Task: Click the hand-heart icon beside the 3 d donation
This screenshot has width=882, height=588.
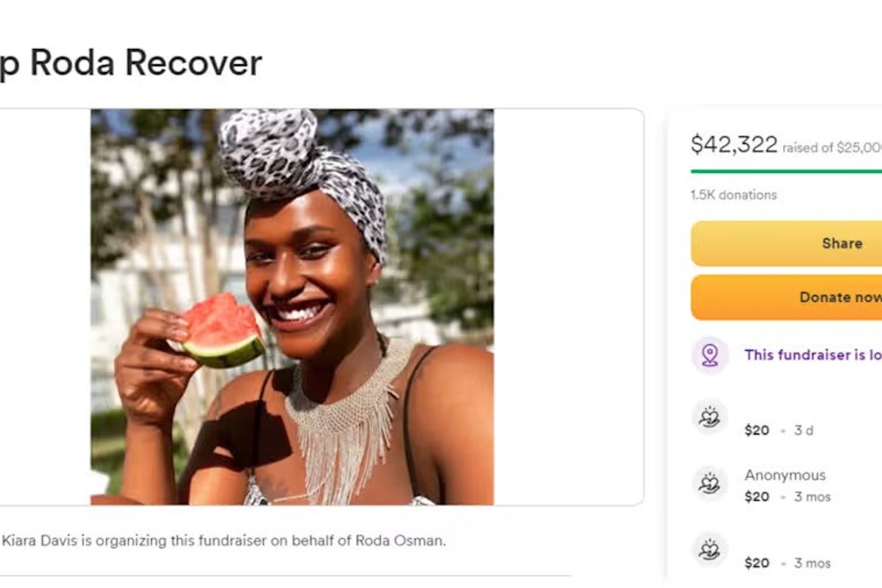Action: pos(709,417)
